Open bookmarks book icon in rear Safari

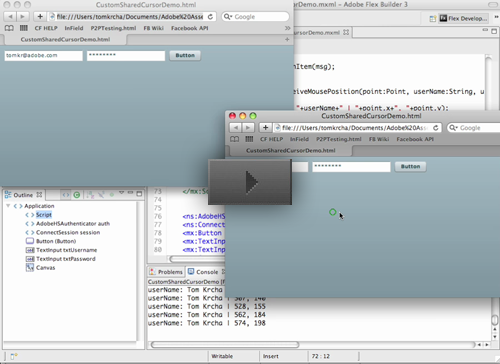point(9,28)
